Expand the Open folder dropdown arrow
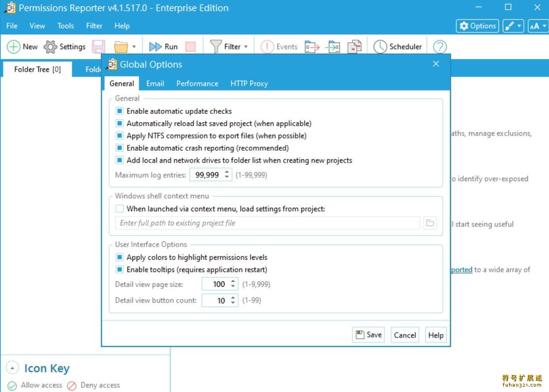The width and height of the screenshot is (549, 392). coord(134,47)
